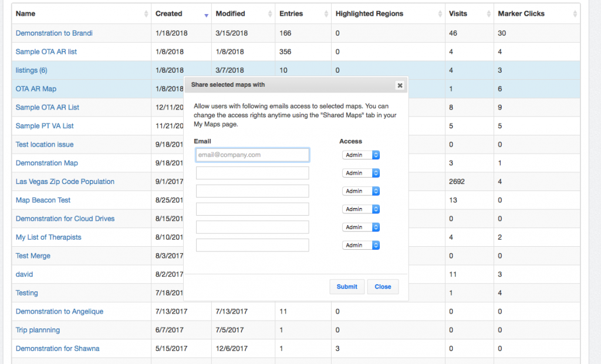
Task: Select the Demonstration for Shawna map link
Action: pyautogui.click(x=58, y=349)
